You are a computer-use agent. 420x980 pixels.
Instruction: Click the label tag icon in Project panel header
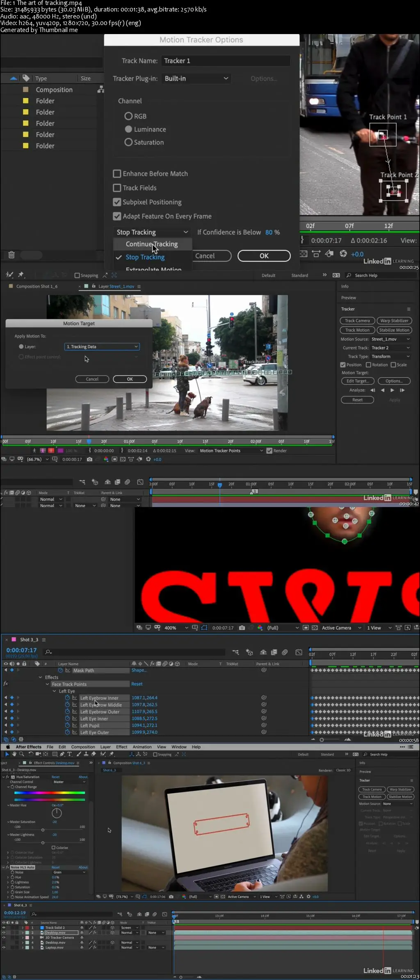[26, 78]
